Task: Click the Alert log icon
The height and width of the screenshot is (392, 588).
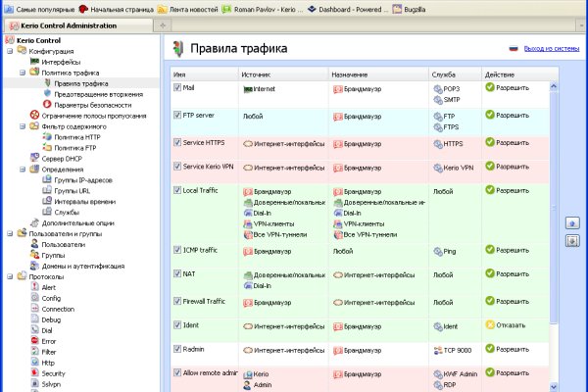Action: pyautogui.click(x=34, y=287)
